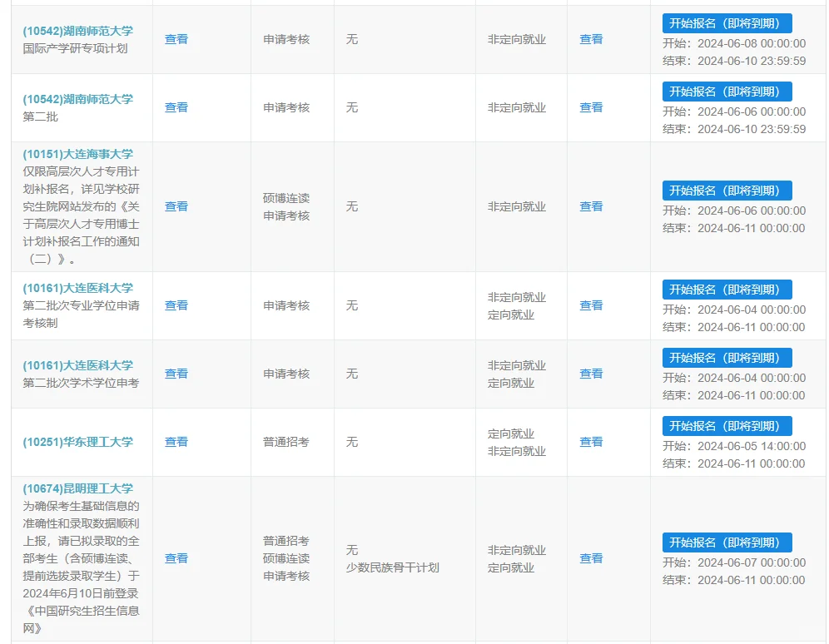Select 申请考核 cell in 国际产学研专项计划 row
Screen dimensions: 829x644
click(286, 39)
